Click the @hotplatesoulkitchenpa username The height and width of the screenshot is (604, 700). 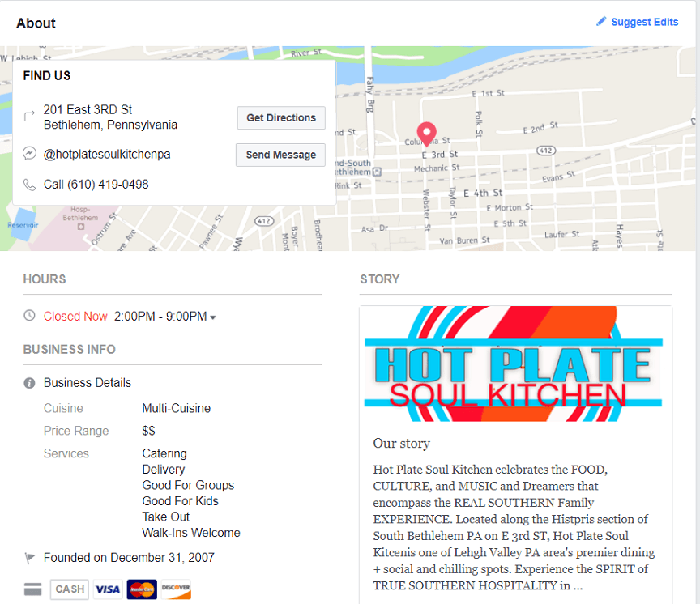pos(107,155)
